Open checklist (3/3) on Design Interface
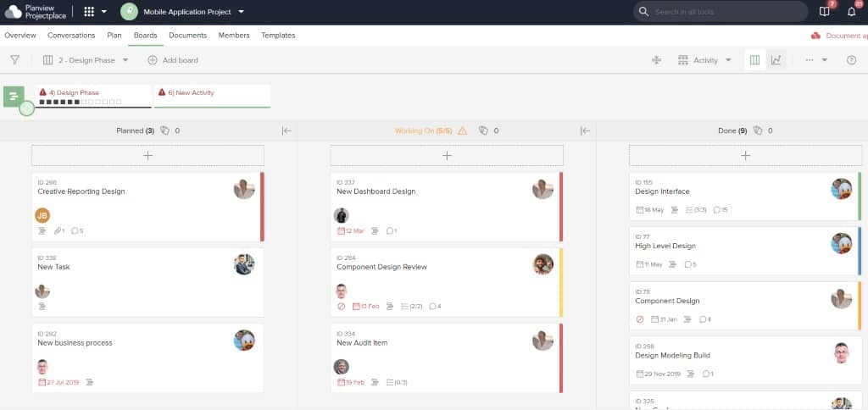Screen dimensions: 868x410 (696, 210)
